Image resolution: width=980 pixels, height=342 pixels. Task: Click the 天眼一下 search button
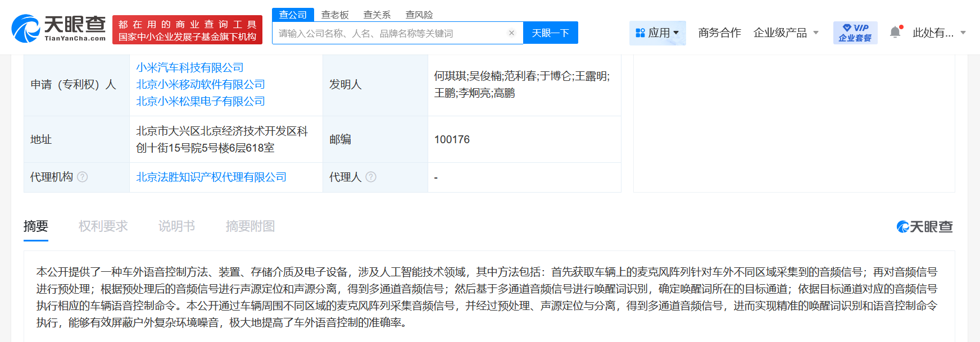point(551,33)
